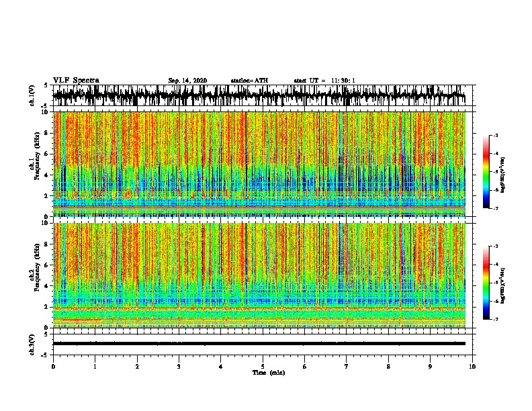This screenshot has width=532, height=411.
Task: Click the ch.1 color bar log(PSD) unit label
Action: (503, 175)
